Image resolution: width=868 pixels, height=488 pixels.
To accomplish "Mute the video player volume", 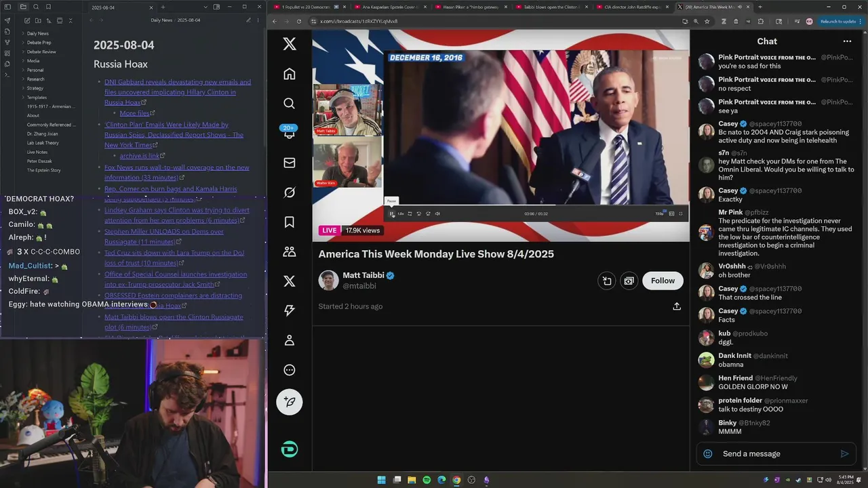I will (437, 213).
